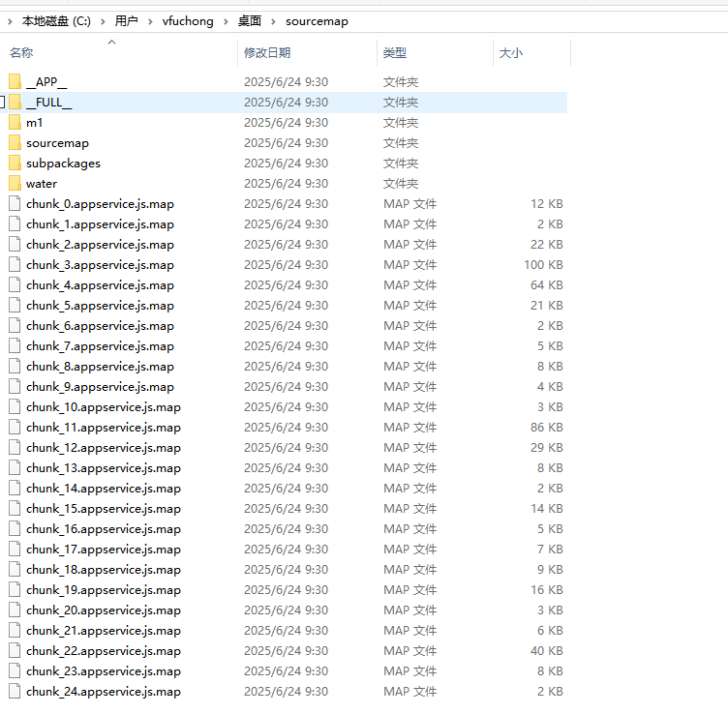Open the _APP_ folder icon
This screenshot has width=728, height=714.
click(x=15, y=81)
